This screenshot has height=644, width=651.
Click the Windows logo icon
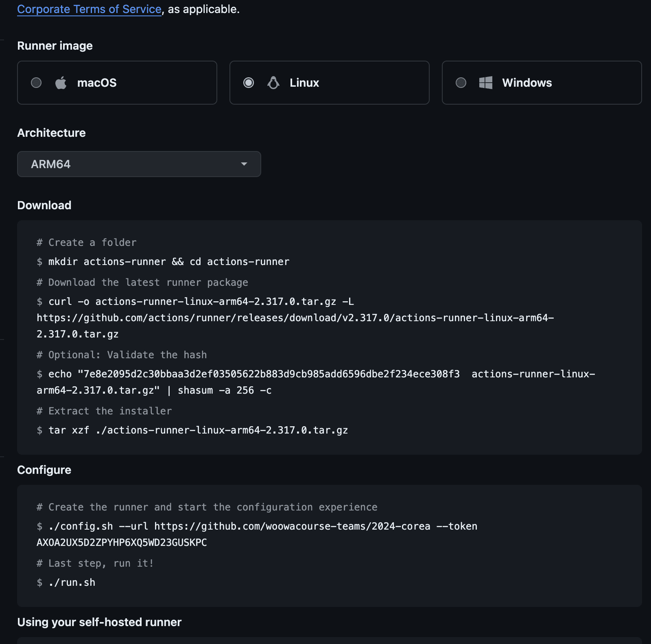click(486, 83)
